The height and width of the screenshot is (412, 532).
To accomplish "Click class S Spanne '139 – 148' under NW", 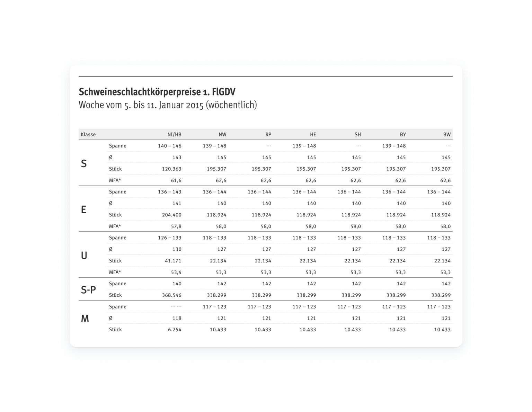I will point(215,146).
